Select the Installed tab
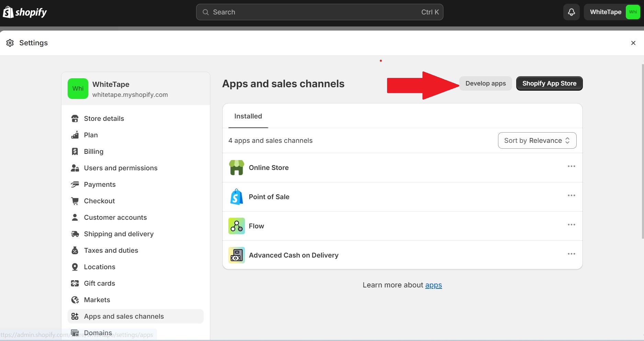644x341 pixels. coord(248,116)
